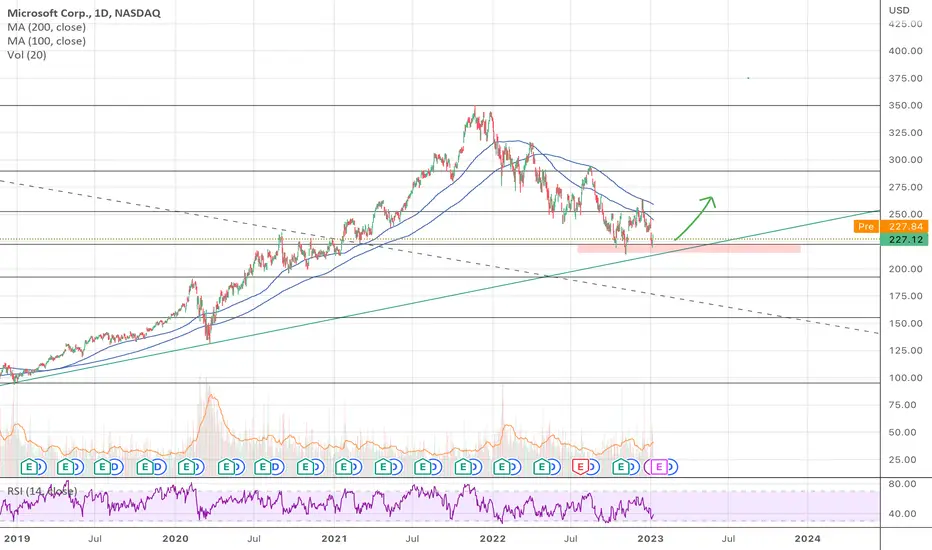Open the July 2020 earnings marker
The width and height of the screenshot is (932, 550).
263,467
